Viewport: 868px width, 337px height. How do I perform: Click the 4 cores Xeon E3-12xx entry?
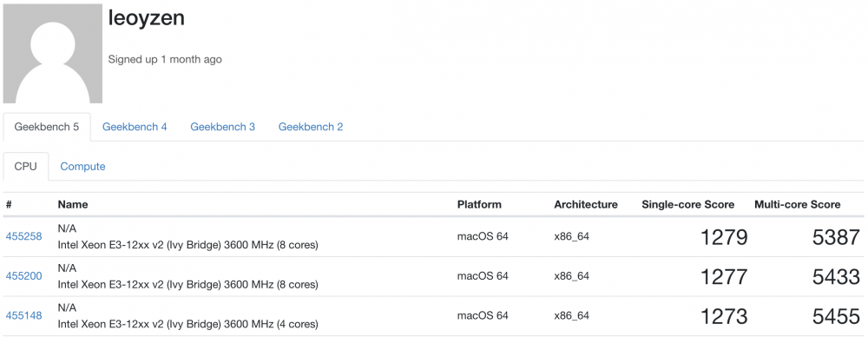coord(187,324)
